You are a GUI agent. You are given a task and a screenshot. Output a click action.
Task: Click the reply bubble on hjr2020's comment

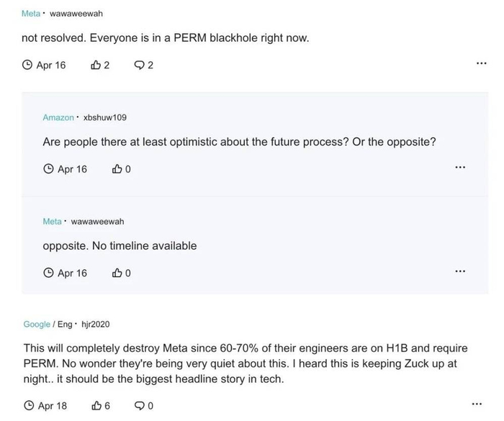pos(140,406)
